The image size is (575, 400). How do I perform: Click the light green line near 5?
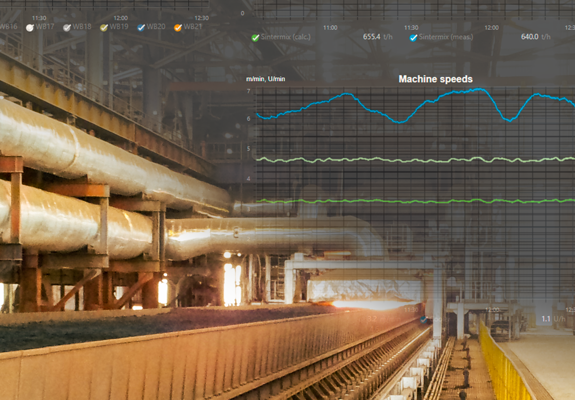coord(414,160)
